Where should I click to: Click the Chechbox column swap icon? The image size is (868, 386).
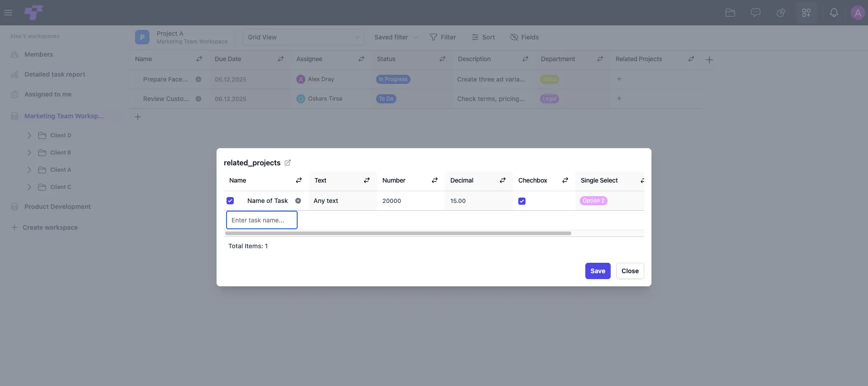(565, 180)
